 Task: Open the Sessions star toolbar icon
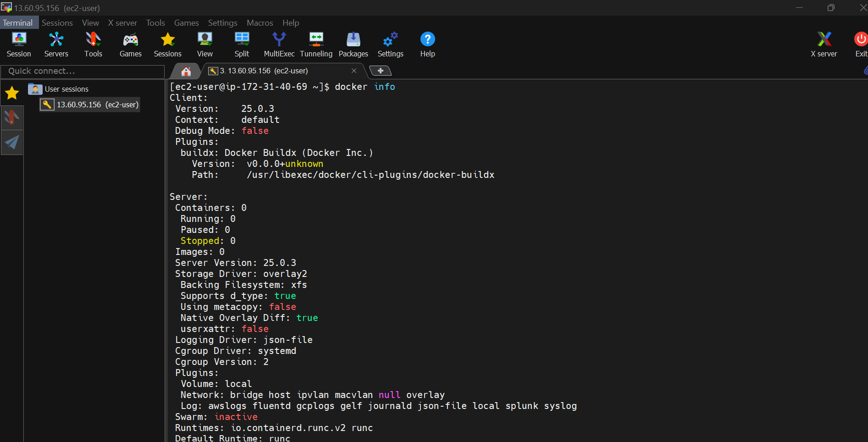168,44
